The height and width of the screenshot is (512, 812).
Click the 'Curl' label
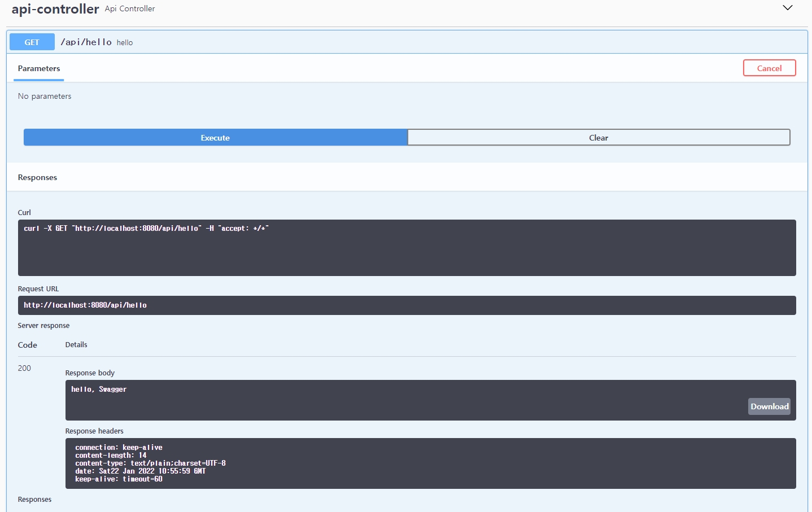(x=24, y=213)
